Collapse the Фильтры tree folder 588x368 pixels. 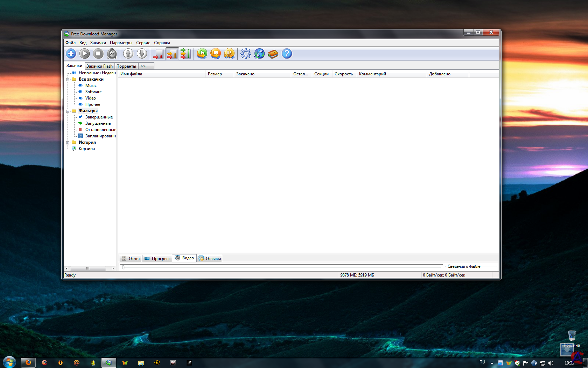[68, 111]
